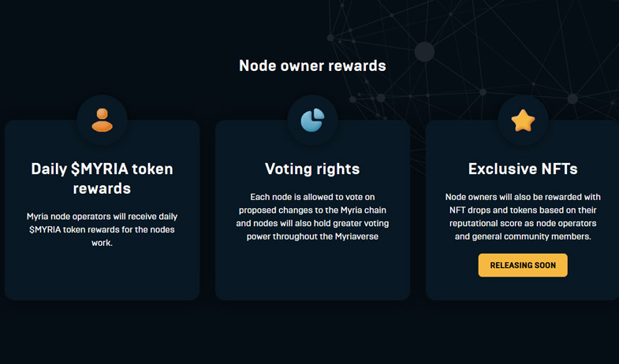This screenshot has height=364, width=619.
Task: Click the gold star icon
Action: pyautogui.click(x=523, y=121)
